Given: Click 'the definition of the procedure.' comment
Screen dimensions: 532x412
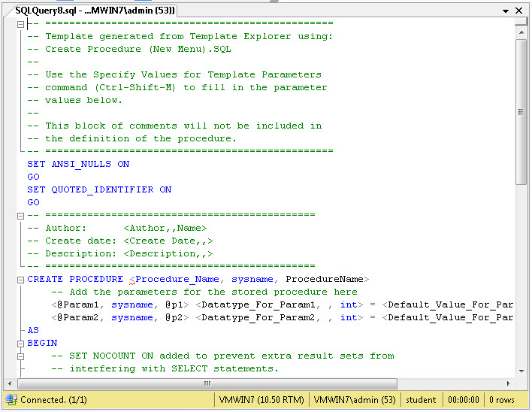Looking at the screenshot, I should point(131,139).
